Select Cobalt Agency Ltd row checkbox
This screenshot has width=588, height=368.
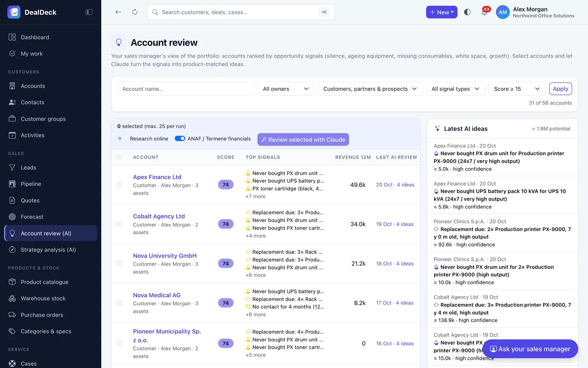click(x=120, y=224)
